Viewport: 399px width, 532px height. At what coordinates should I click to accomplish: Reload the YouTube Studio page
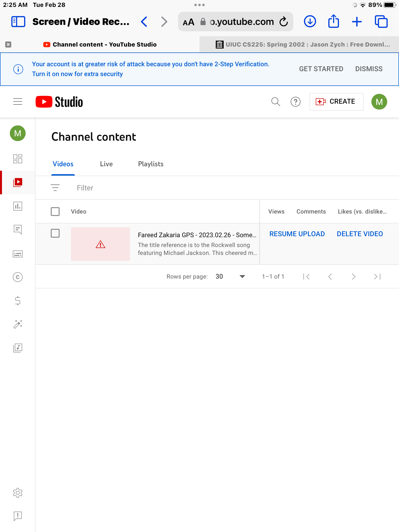[x=284, y=22]
